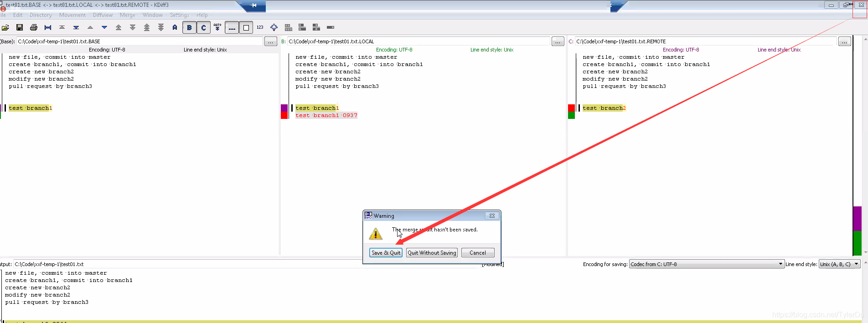Minimize the KDiff3 window
Image resolution: width=868 pixels, height=323 pixels.
click(831, 5)
